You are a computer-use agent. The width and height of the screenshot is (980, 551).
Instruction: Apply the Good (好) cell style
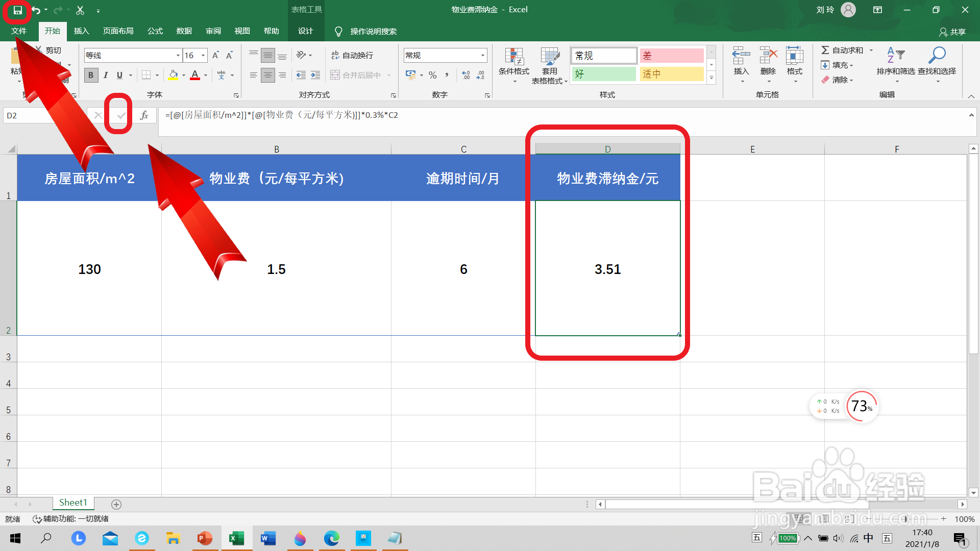click(604, 74)
